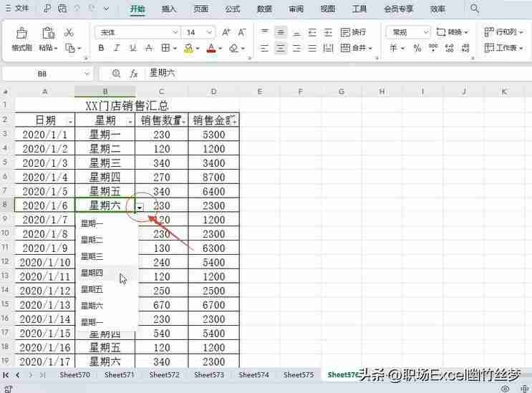Image resolution: width=532 pixels, height=393 pixels.
Task: Click the search magnifier icon
Action: tap(474, 8)
